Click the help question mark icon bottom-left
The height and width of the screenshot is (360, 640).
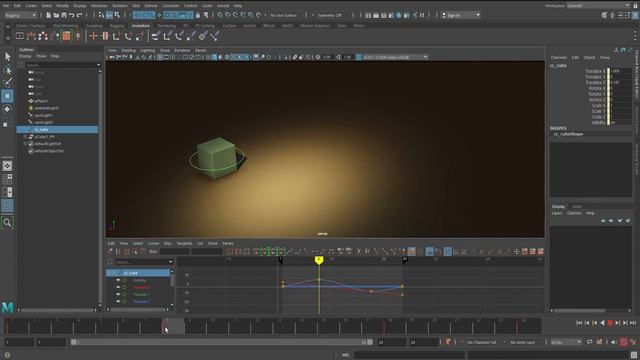7,355
